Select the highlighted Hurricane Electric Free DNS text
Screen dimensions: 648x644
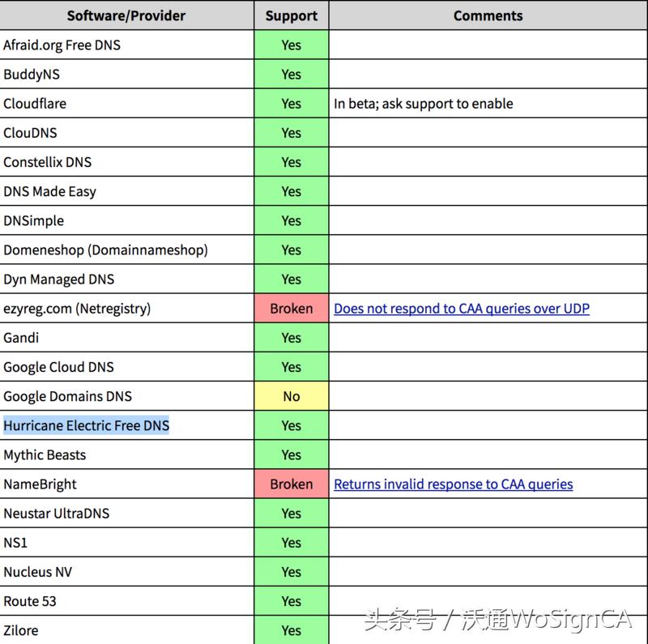click(x=87, y=426)
